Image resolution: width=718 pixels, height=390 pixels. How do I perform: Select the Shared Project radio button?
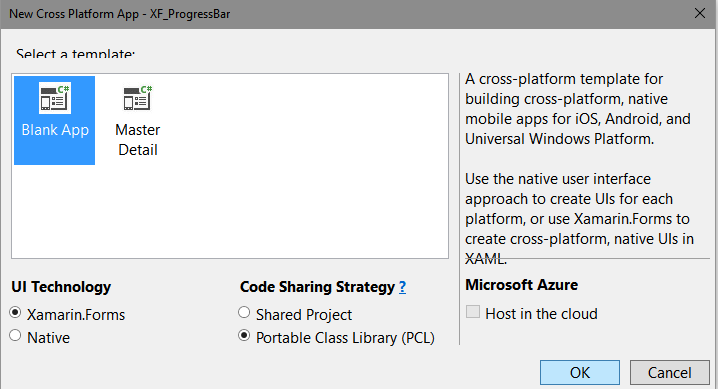[244, 313]
